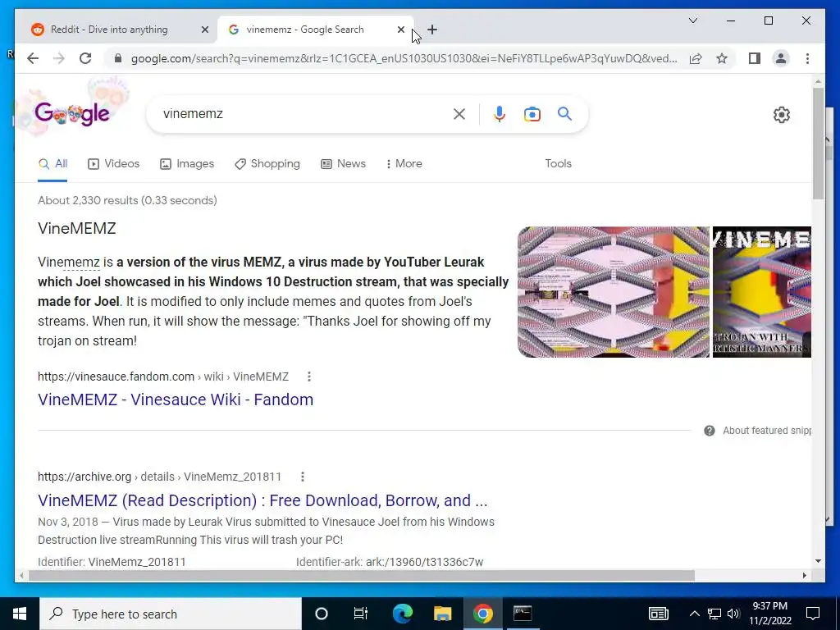840x630 pixels.
Task: Open the clock and date flyout
Action: 769,614
